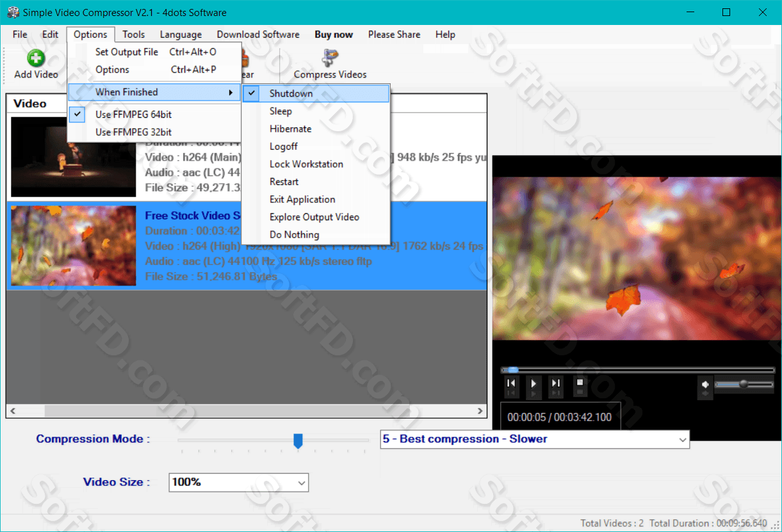Click the Clear toolbar button
The width and height of the screenshot is (782, 532).
(x=247, y=65)
